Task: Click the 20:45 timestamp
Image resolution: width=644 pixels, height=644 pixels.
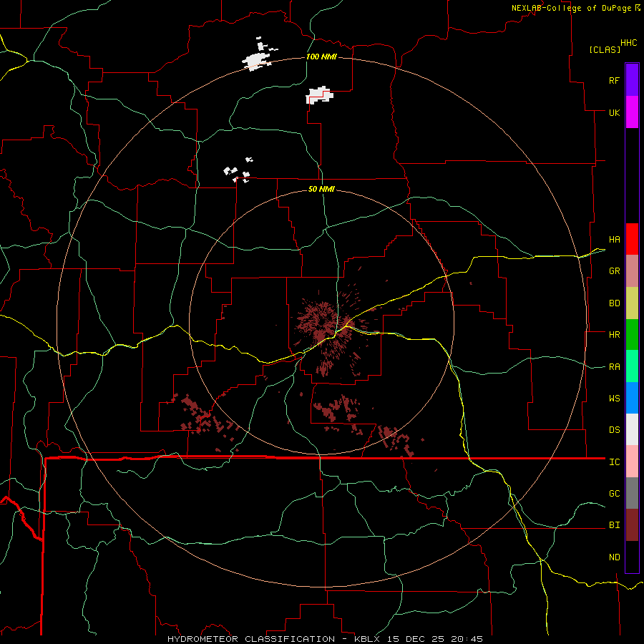Action: click(468, 639)
